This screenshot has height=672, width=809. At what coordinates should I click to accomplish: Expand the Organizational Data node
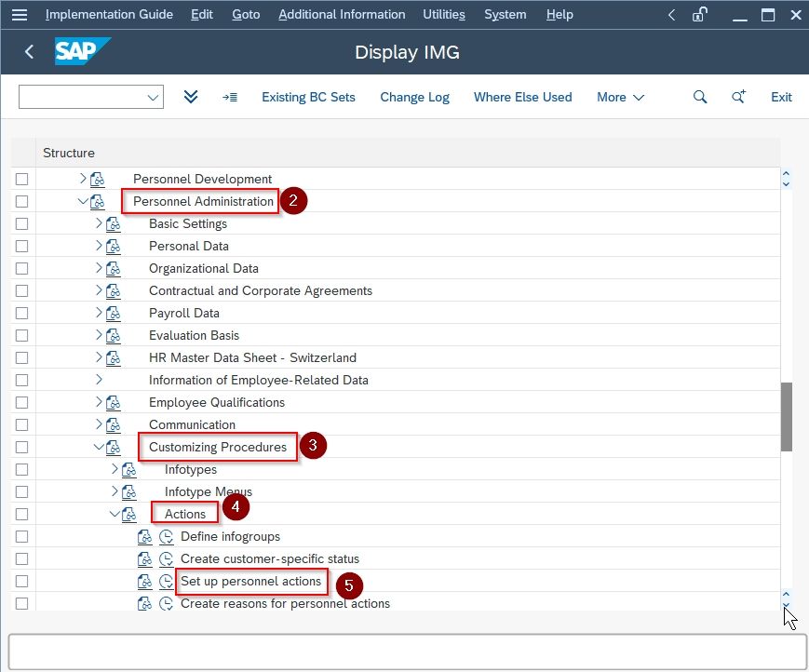pyautogui.click(x=99, y=268)
